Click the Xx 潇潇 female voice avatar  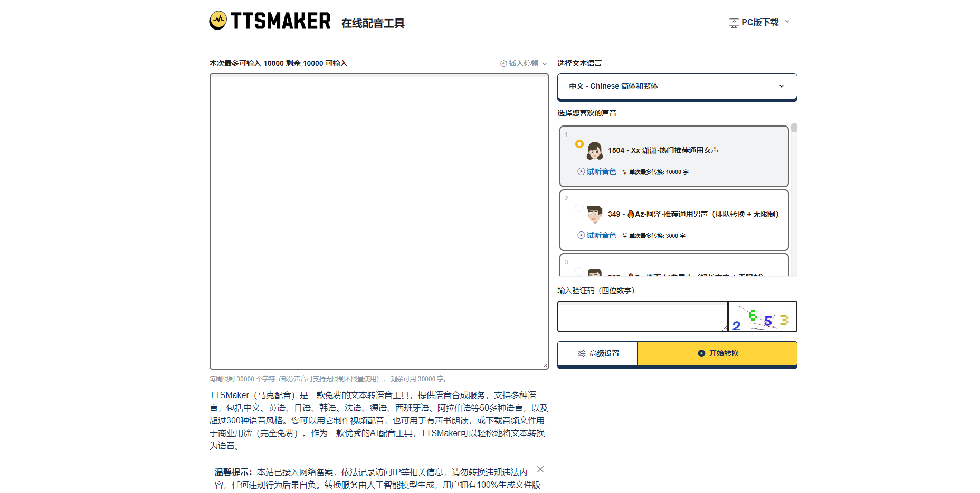click(x=595, y=151)
